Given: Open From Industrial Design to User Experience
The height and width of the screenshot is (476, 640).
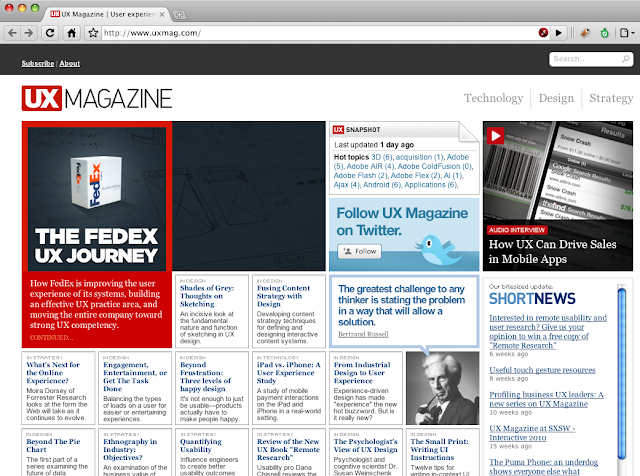Looking at the screenshot, I should (362, 372).
